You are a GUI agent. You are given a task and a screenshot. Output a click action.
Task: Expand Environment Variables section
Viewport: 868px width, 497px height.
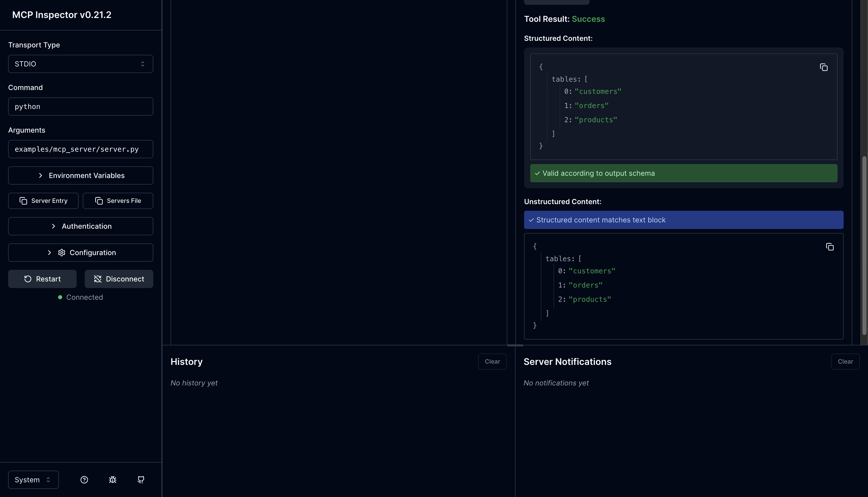pos(81,175)
